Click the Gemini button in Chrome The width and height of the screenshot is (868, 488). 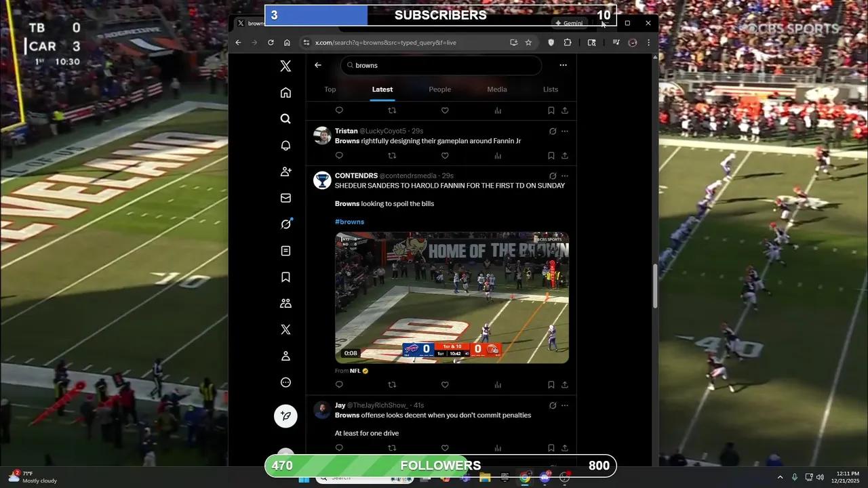[x=569, y=23]
